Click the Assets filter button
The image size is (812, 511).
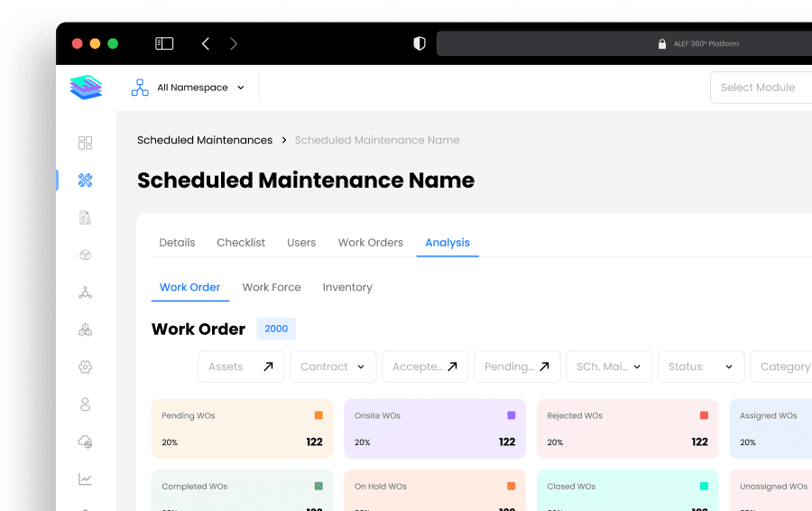coord(241,367)
